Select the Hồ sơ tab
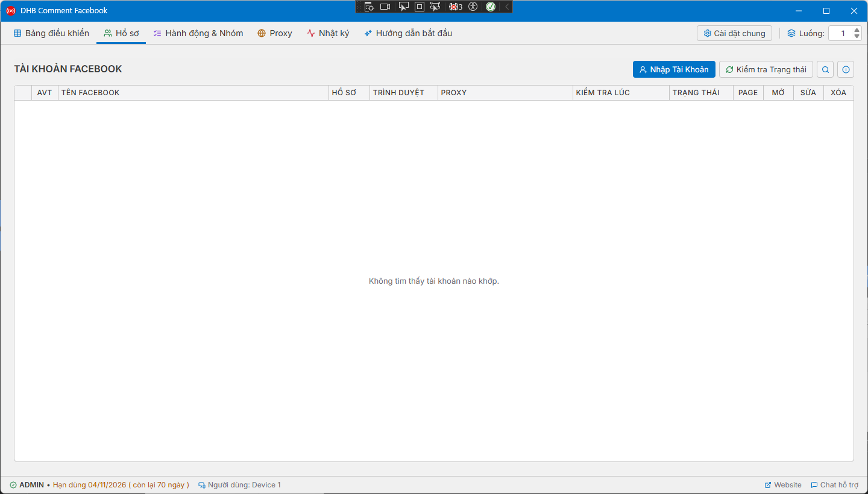This screenshot has height=494, width=868. tap(121, 33)
